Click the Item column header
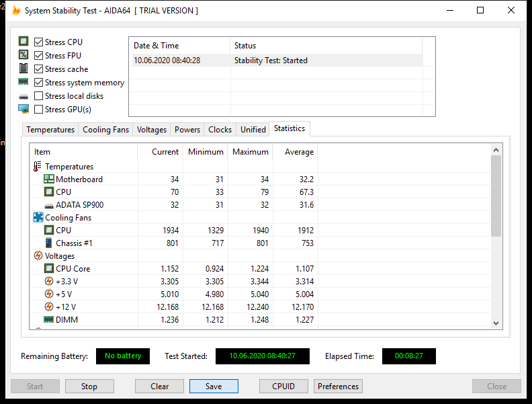 83,152
